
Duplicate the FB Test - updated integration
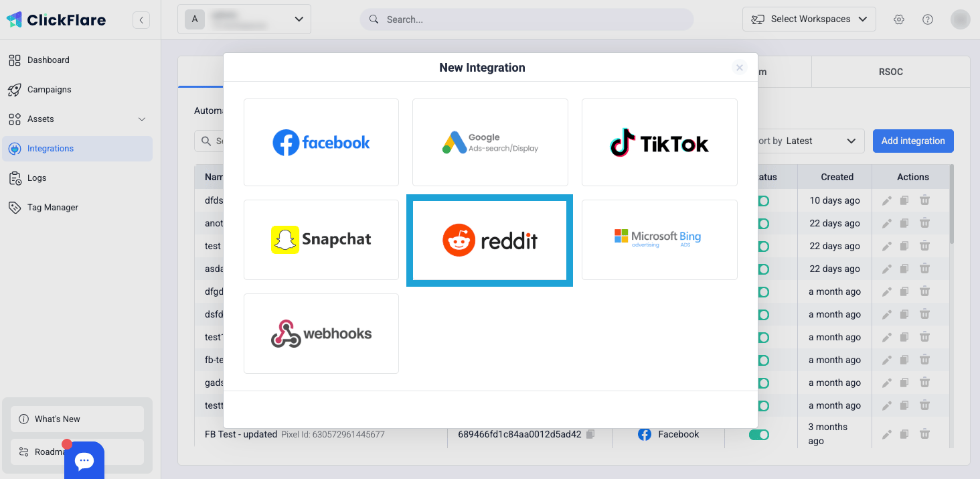click(x=904, y=434)
